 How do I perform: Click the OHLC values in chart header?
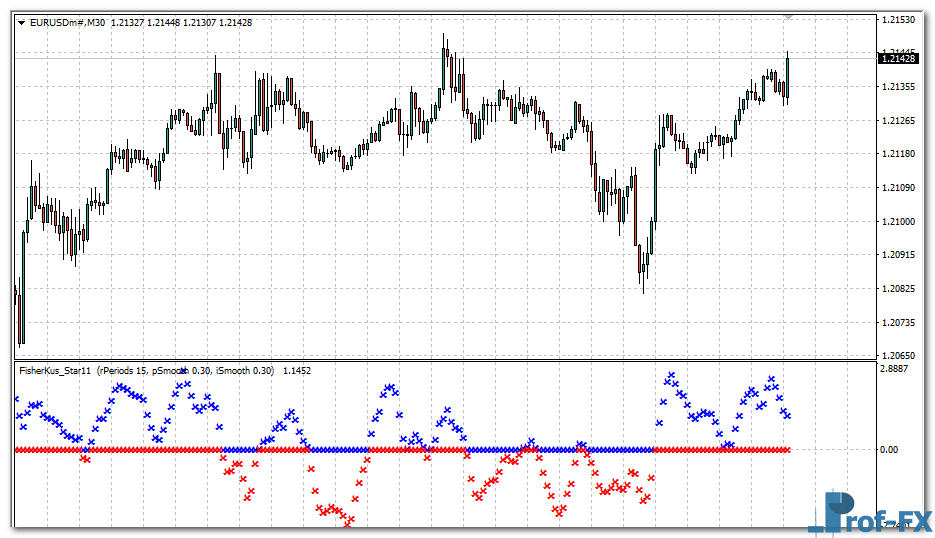181,23
